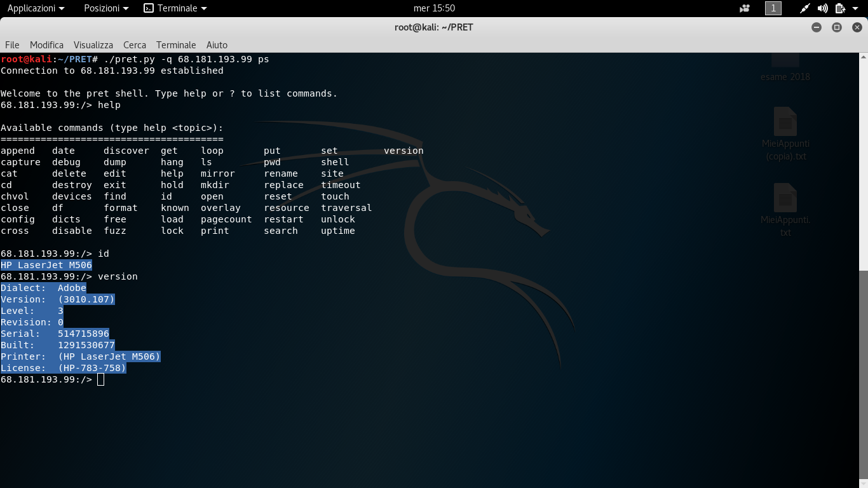Viewport: 868px width, 488px height.
Task: Click 'config' in the command list
Action: pyautogui.click(x=18, y=219)
